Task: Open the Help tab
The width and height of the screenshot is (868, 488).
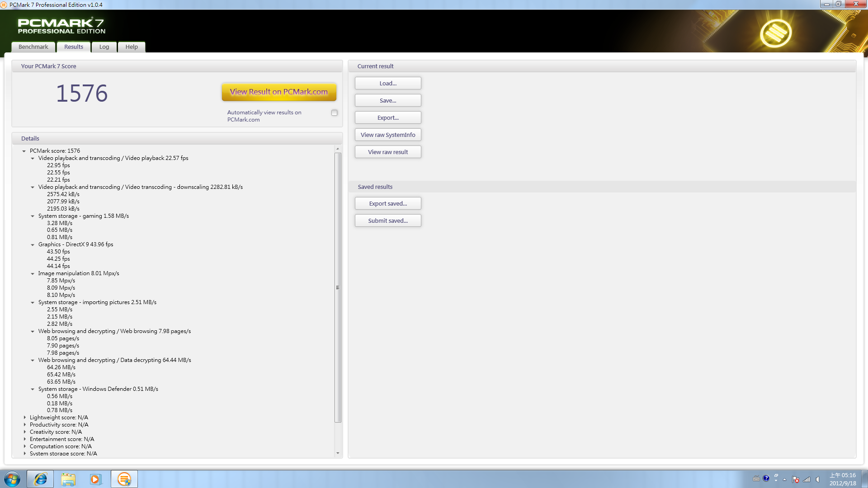Action: point(132,47)
